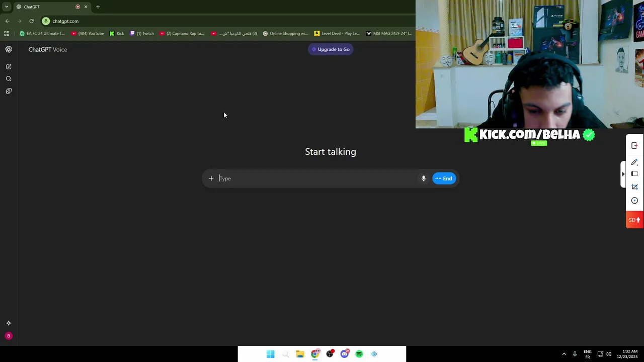Click the microphone permission icon in address bar
Image resolution: width=644 pixels, height=362 pixels.
coord(46,21)
